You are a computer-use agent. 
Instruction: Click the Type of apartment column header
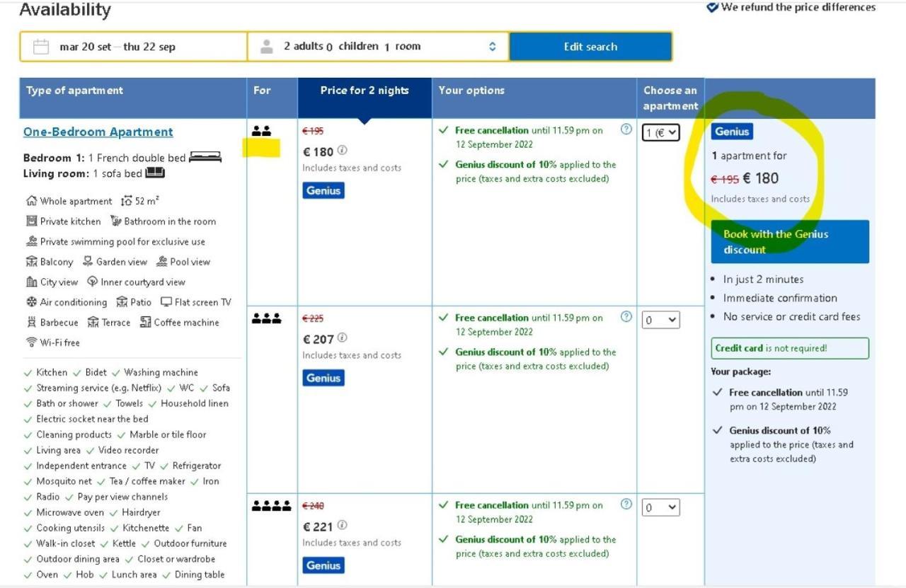(133, 98)
